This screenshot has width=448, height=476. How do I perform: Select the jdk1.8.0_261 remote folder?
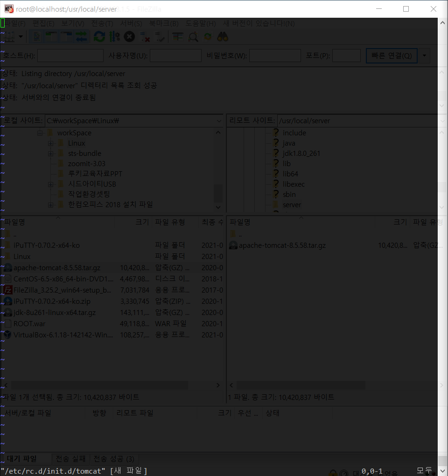click(301, 154)
